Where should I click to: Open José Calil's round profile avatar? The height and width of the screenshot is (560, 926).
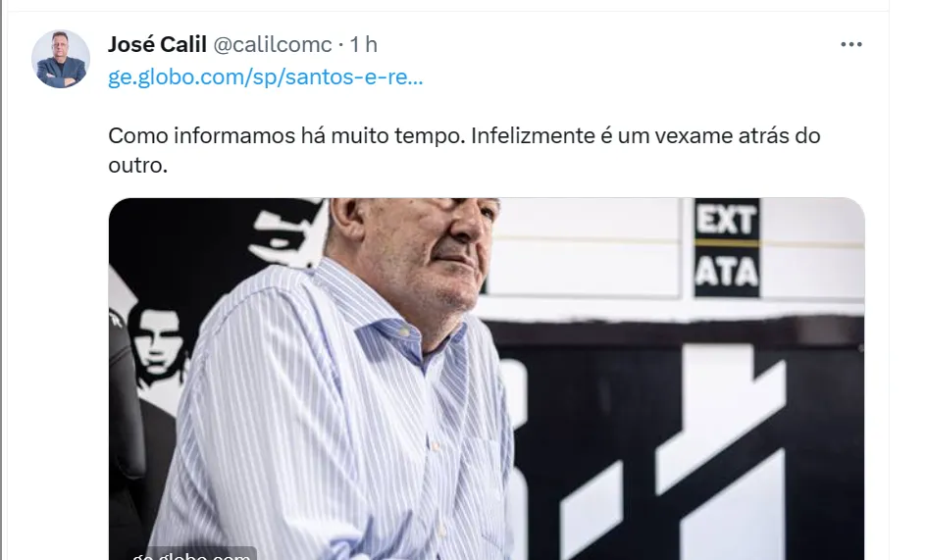coord(61,59)
